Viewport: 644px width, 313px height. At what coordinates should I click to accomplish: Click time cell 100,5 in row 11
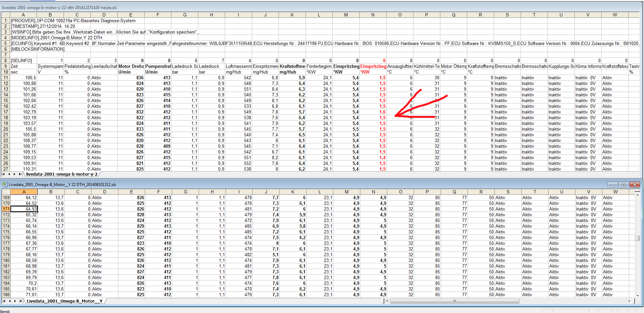(24, 78)
